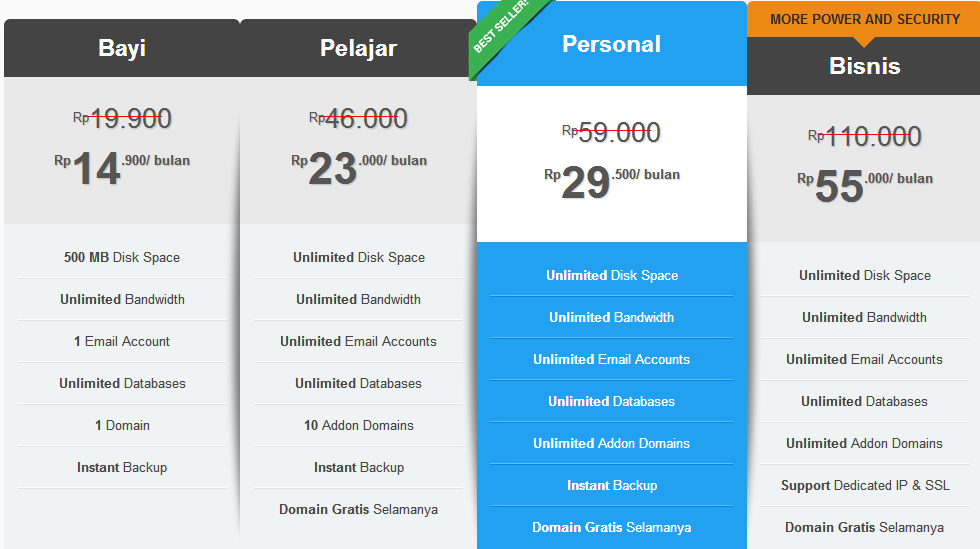The image size is (980, 549).
Task: Open the Personal plan header
Action: pos(611,44)
